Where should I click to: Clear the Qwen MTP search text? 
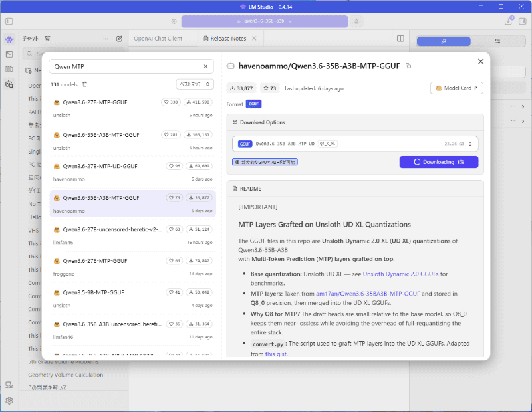coord(205,66)
